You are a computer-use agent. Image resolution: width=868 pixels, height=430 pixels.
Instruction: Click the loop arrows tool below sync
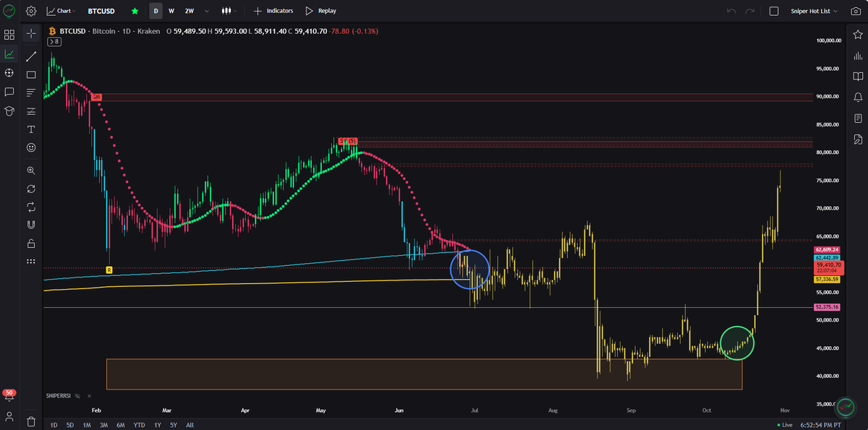pos(31,207)
